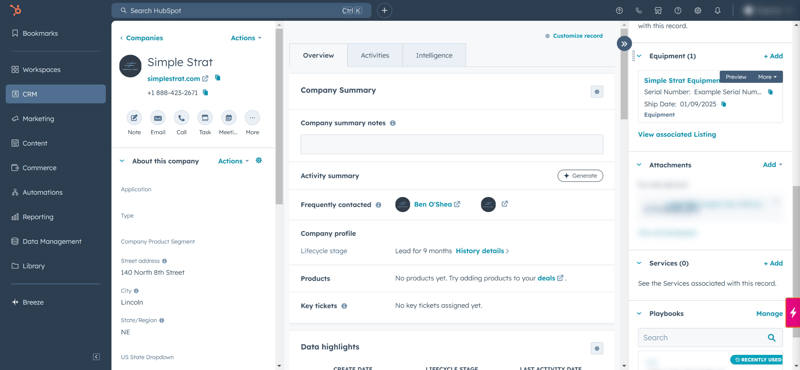Schedule a Meeting with the company
Viewport: 800px width, 370px height.
point(229,118)
